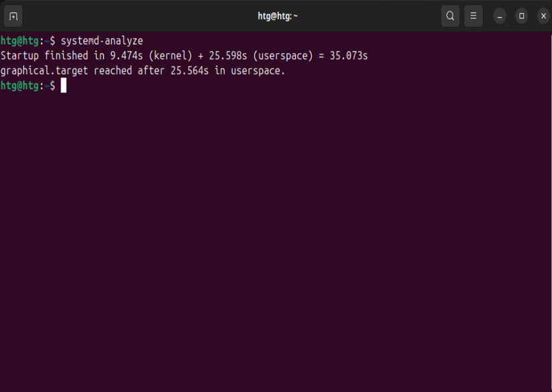Click the second shell prompt line
This screenshot has height=392, width=552.
pyautogui.click(x=27, y=86)
